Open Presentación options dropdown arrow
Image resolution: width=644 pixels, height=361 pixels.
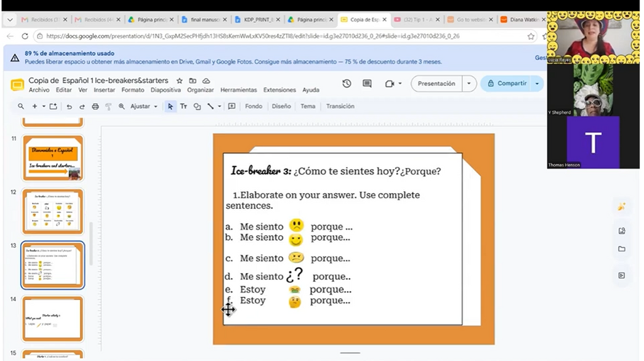[x=469, y=84]
